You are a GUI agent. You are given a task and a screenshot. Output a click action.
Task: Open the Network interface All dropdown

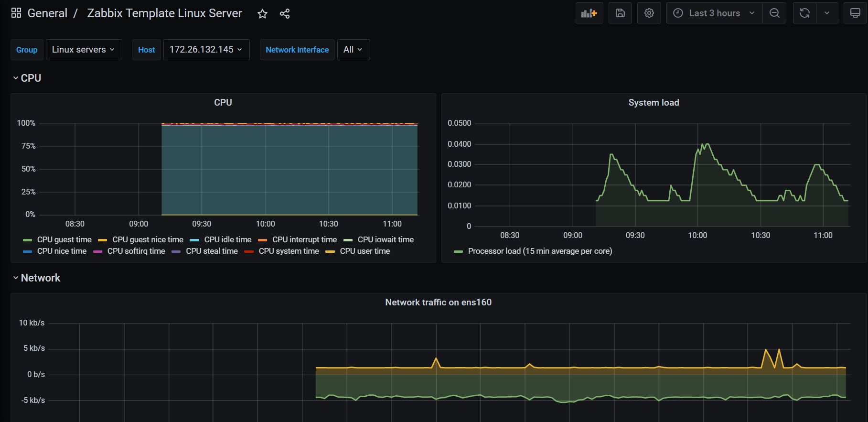pyautogui.click(x=353, y=50)
